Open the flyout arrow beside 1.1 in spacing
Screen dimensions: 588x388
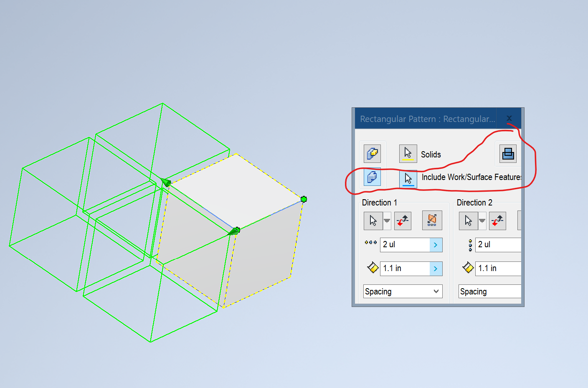click(x=437, y=269)
